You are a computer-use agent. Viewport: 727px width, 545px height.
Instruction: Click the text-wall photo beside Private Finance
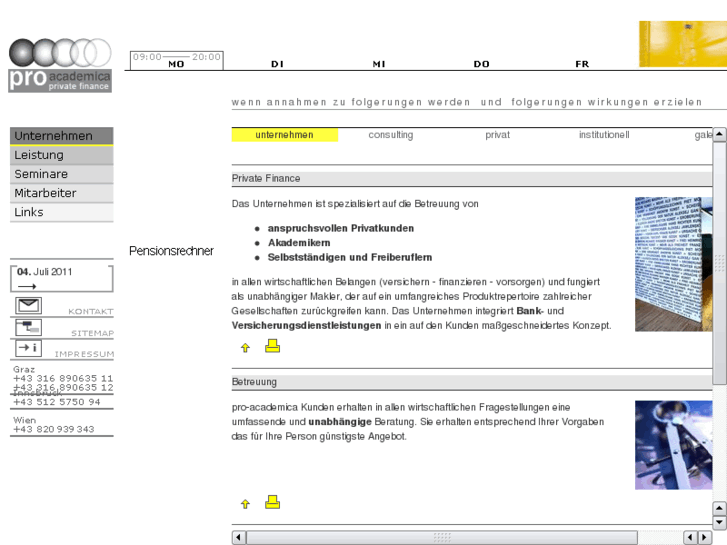coord(673,264)
